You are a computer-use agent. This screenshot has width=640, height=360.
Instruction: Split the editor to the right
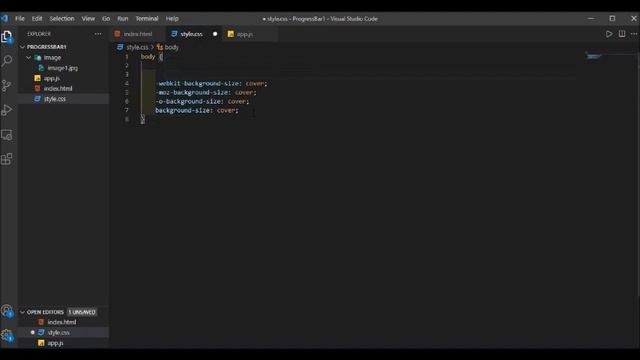tap(622, 34)
